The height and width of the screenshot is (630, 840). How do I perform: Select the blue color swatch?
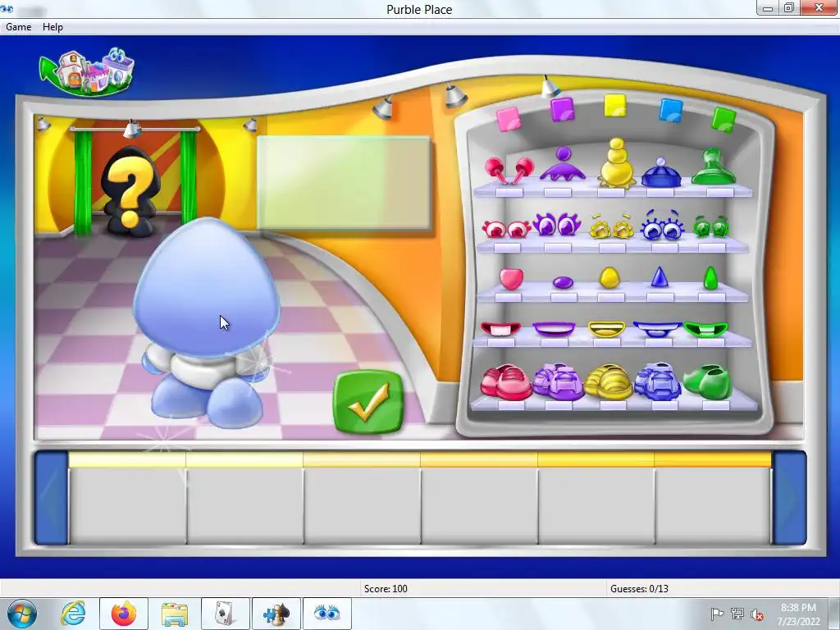671,111
